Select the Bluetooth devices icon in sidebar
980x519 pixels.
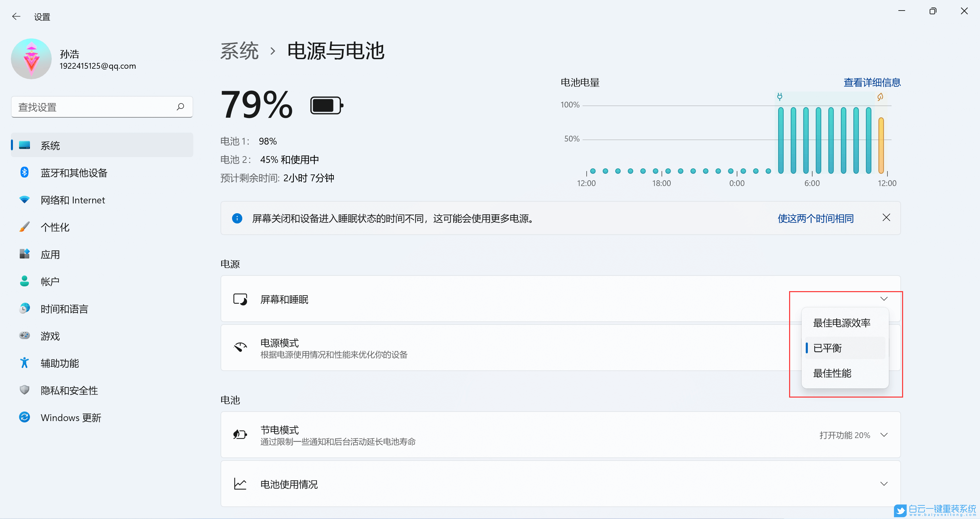coord(24,172)
